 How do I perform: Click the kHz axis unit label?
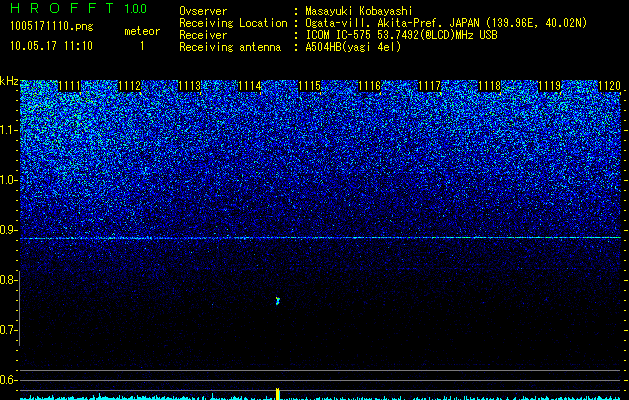[9, 81]
